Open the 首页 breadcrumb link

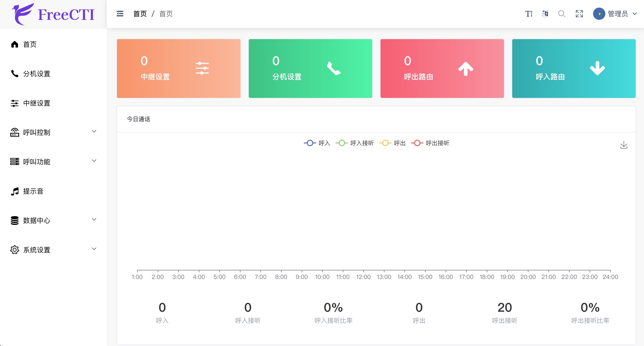[x=140, y=14]
